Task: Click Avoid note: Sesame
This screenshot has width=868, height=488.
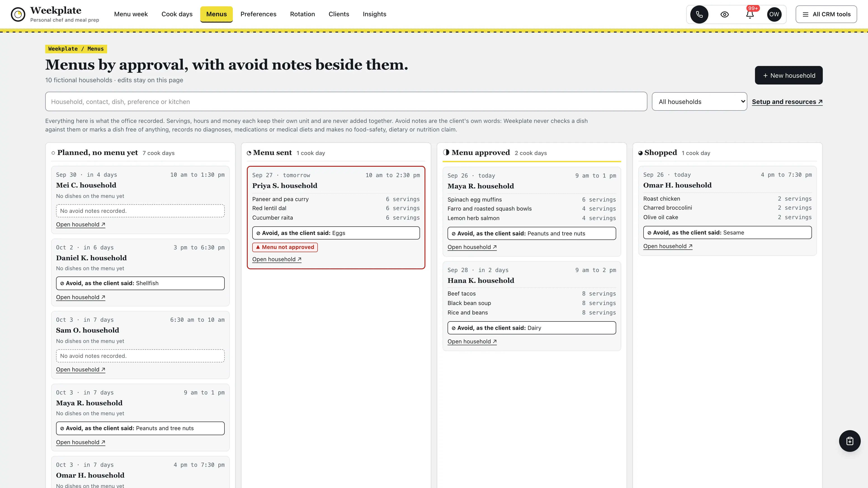Action: [727, 233]
